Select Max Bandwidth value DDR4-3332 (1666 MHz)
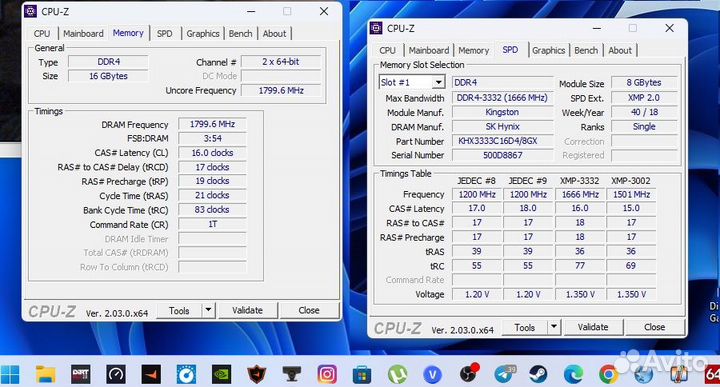Screen dimensions: 720x387 [x=502, y=98]
